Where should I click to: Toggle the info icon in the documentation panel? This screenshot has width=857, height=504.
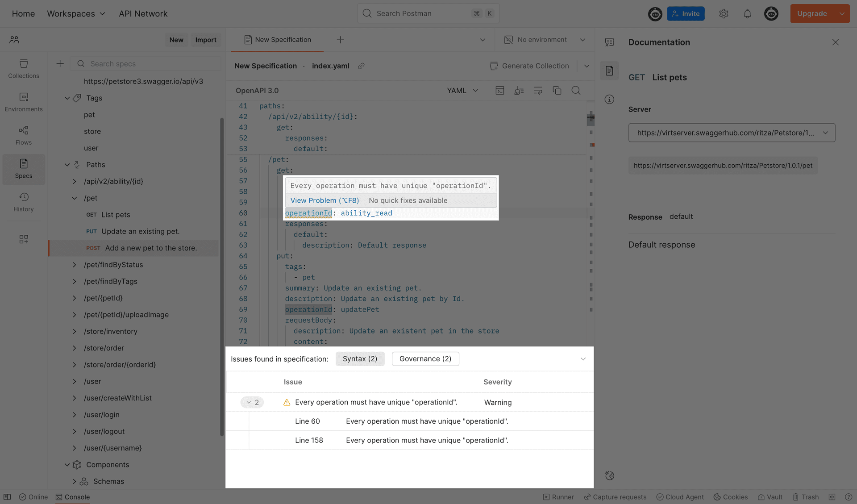[609, 99]
